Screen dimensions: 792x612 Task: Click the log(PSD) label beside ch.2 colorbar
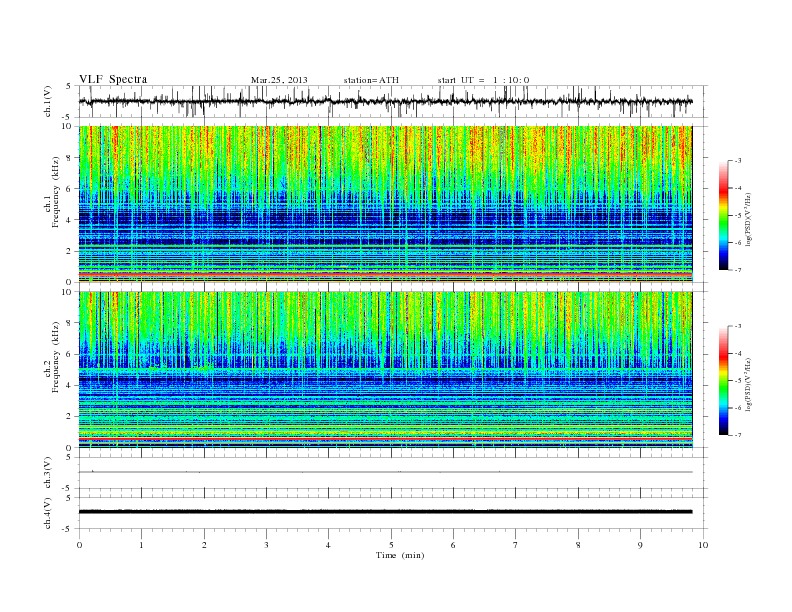click(749, 385)
